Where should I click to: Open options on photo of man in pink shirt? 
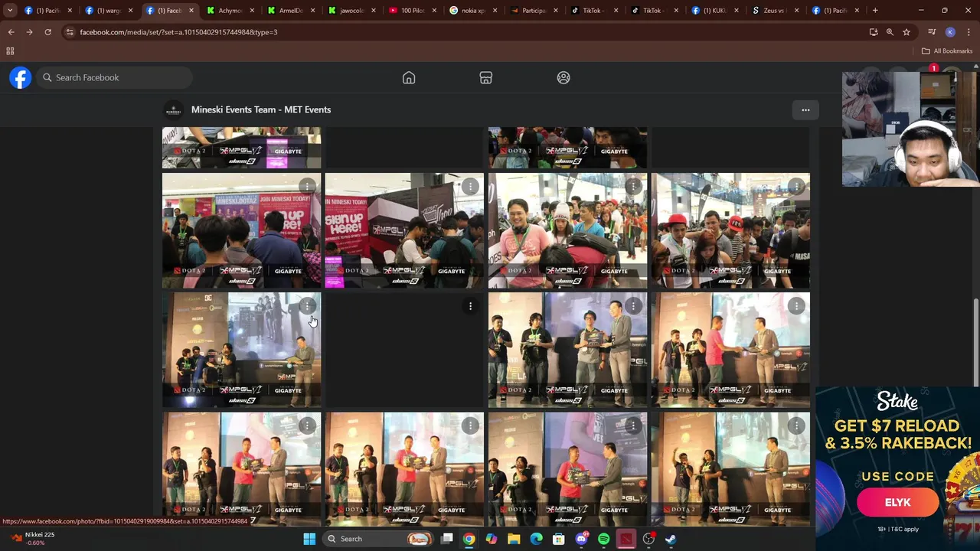633,186
